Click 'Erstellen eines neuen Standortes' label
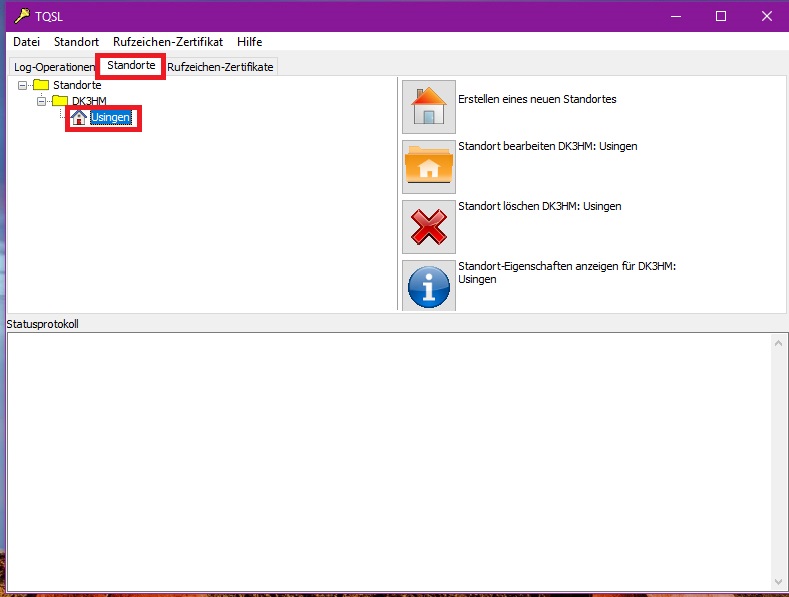Screen dimensions: 789x597 pos(537,99)
